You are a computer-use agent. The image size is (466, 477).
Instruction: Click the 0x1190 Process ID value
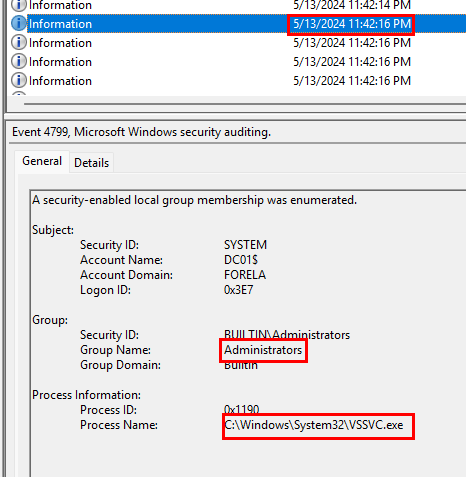[x=242, y=410]
